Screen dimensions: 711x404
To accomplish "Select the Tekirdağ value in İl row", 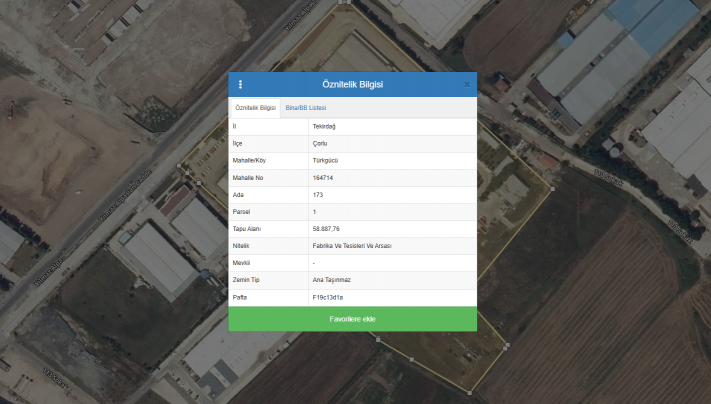I will click(323, 127).
